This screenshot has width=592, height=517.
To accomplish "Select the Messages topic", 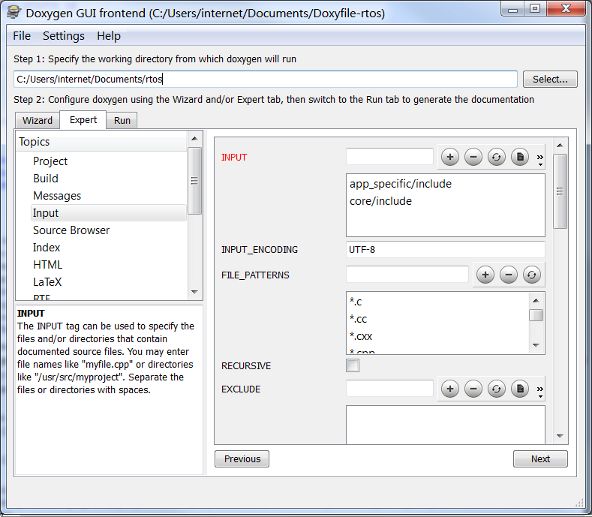I will pos(57,196).
